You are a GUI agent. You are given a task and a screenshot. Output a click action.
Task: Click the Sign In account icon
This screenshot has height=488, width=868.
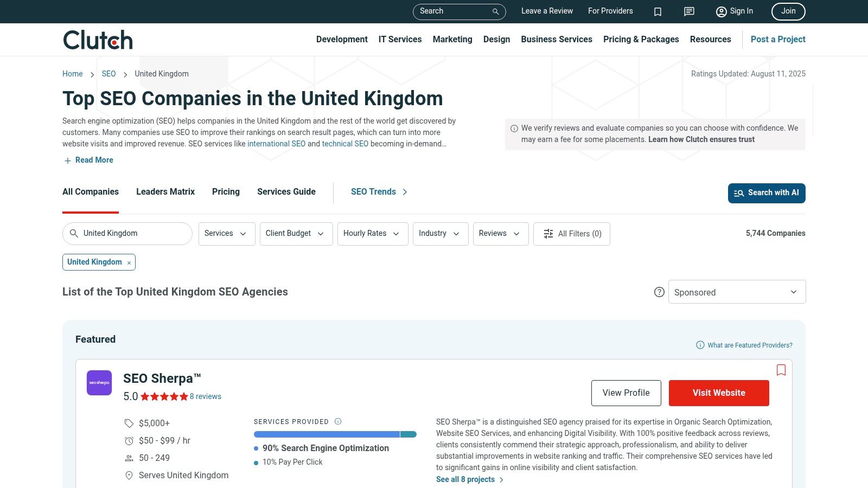721,11
